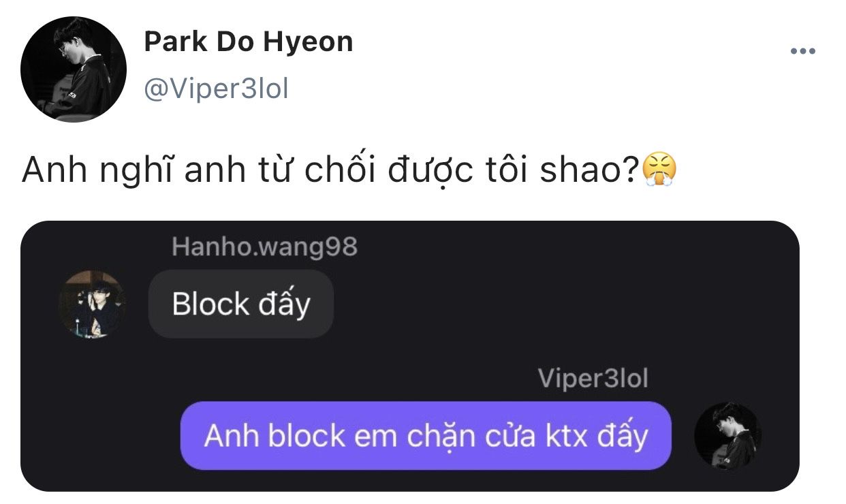The height and width of the screenshot is (504, 846).
Task: Click the word "chặn" in purple message
Action: 440,437
